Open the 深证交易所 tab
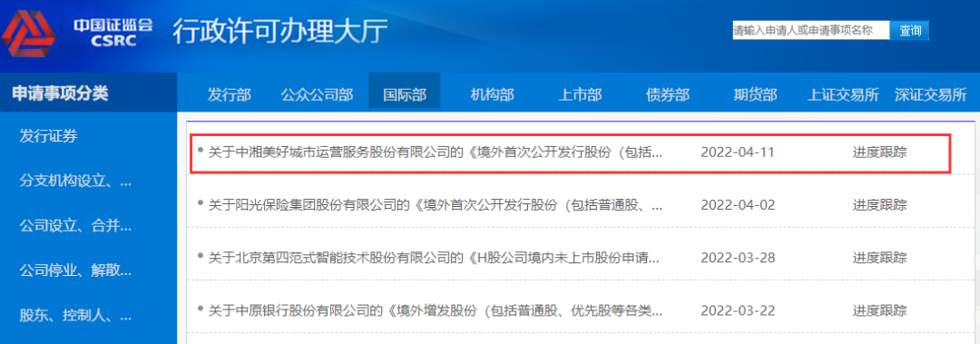This screenshot has height=344, width=980. (931, 95)
